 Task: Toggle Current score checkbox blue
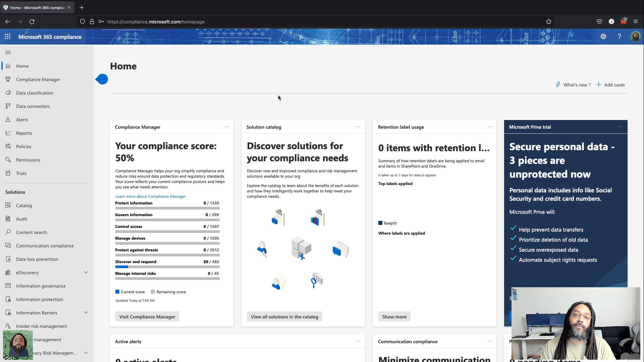(x=117, y=292)
